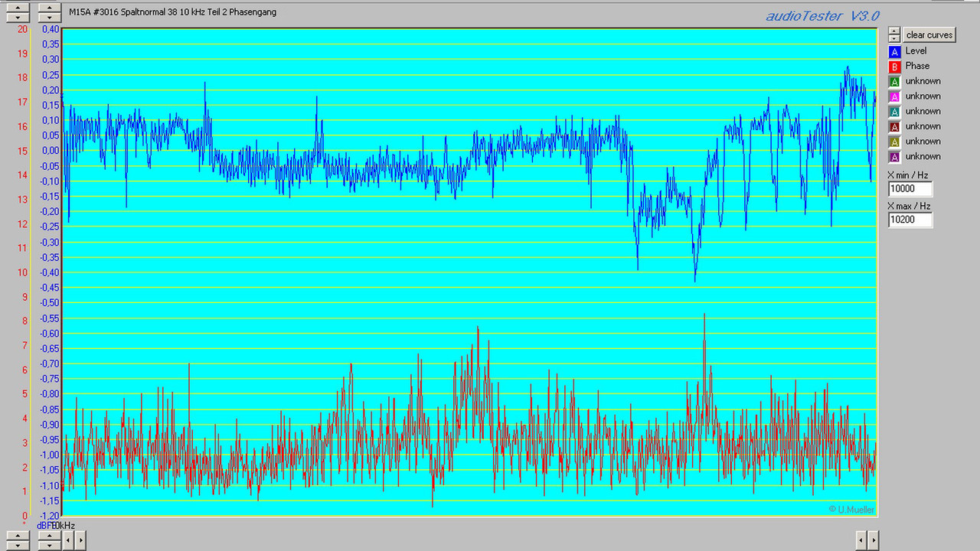The height and width of the screenshot is (551, 980).
Task: Select the olive unknown curve icon
Action: pos(893,141)
